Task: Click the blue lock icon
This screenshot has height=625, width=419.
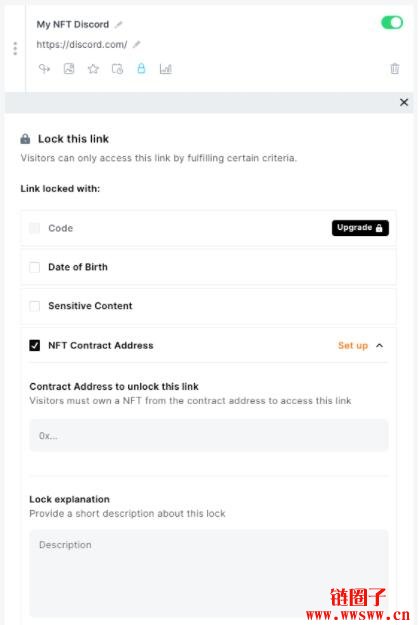Action: 141,68
